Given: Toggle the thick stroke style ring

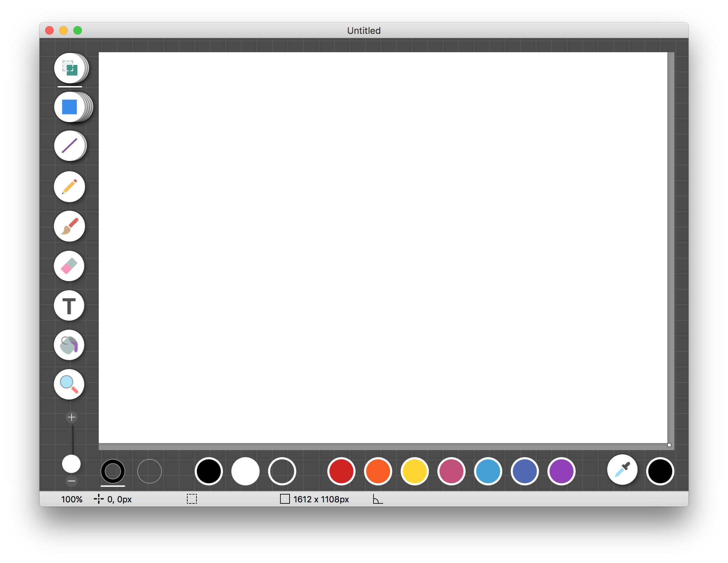Looking at the screenshot, I should point(113,471).
